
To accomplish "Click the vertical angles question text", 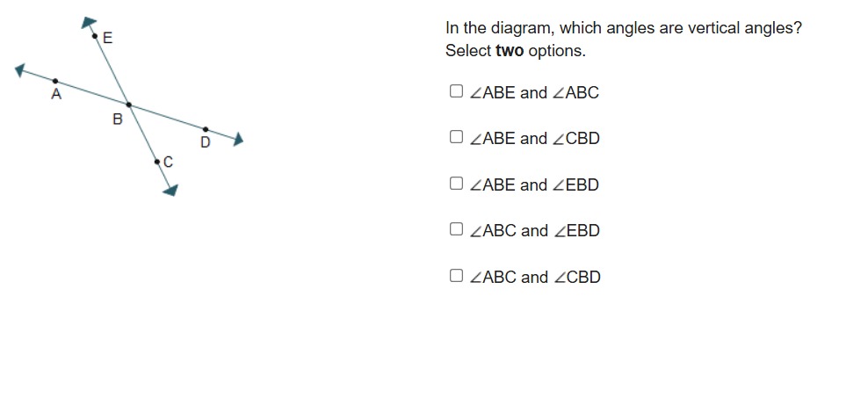I will coord(623,28).
